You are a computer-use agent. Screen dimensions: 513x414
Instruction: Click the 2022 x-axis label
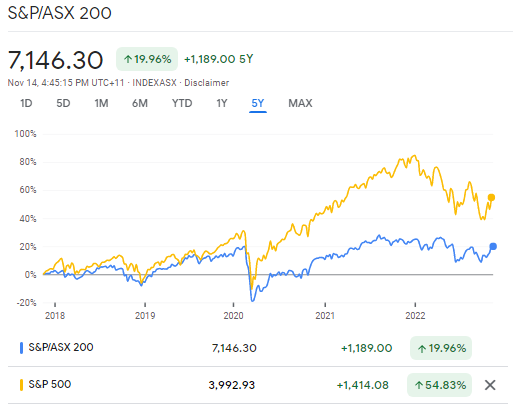pos(415,316)
